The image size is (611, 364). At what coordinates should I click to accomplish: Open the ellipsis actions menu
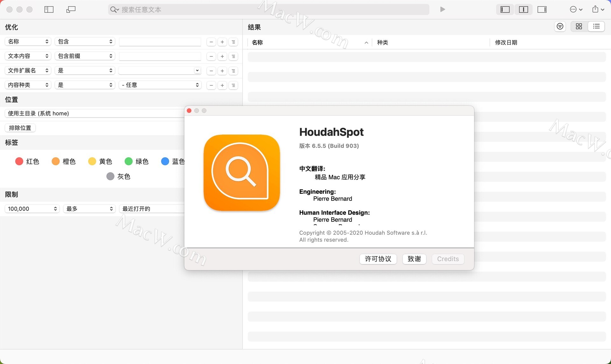pyautogui.click(x=576, y=10)
